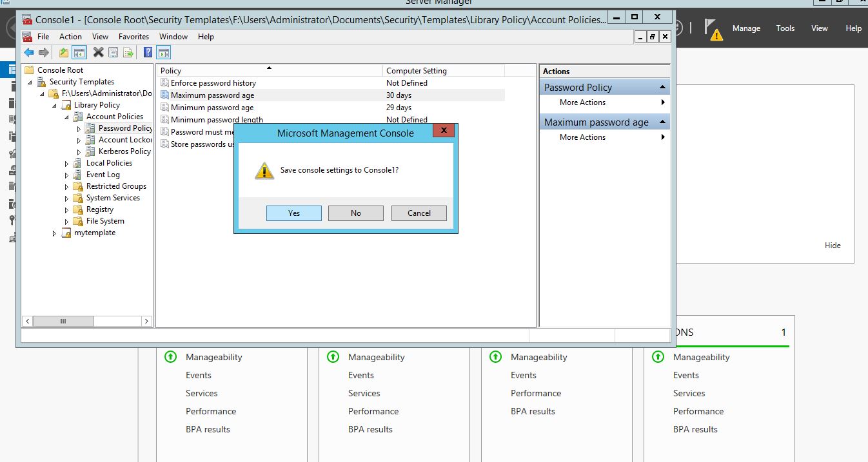Open the Favorites menu
Viewport: 868px width, 462px height.
pos(133,37)
